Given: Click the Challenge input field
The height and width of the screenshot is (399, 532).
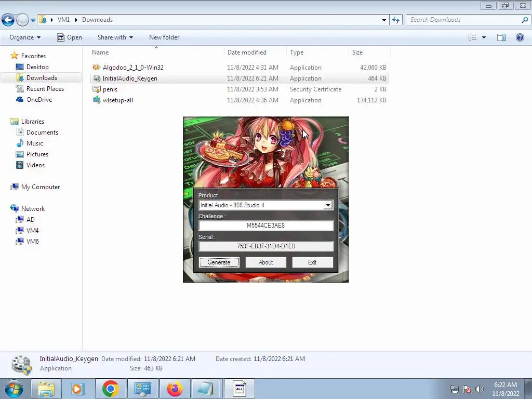Looking at the screenshot, I should (265, 225).
